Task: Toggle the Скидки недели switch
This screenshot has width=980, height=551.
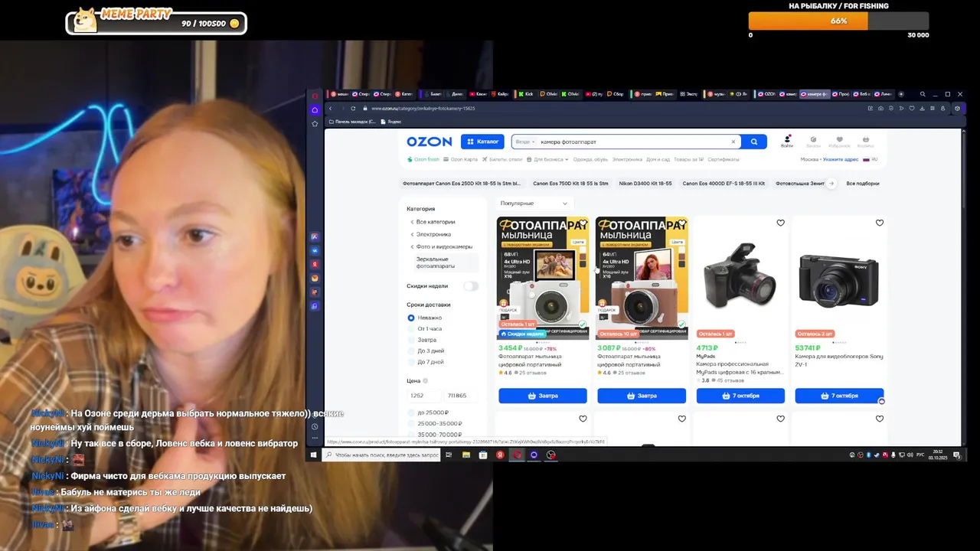Action: [471, 286]
